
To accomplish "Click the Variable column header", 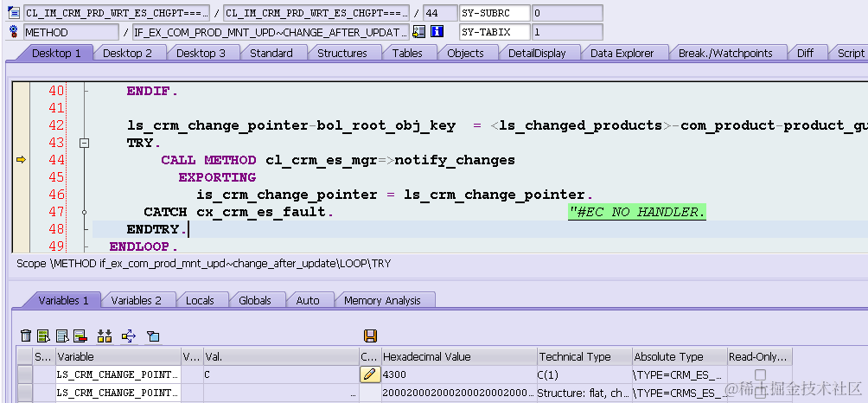I will 118,356.
